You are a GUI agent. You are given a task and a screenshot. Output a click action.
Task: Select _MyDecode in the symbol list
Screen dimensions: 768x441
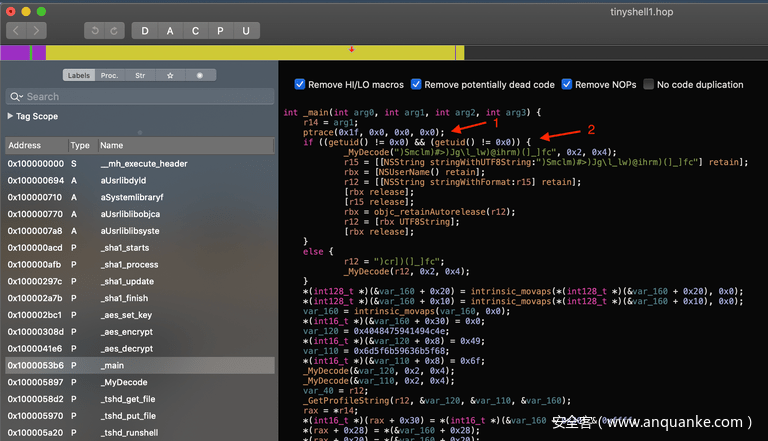[x=126, y=382]
